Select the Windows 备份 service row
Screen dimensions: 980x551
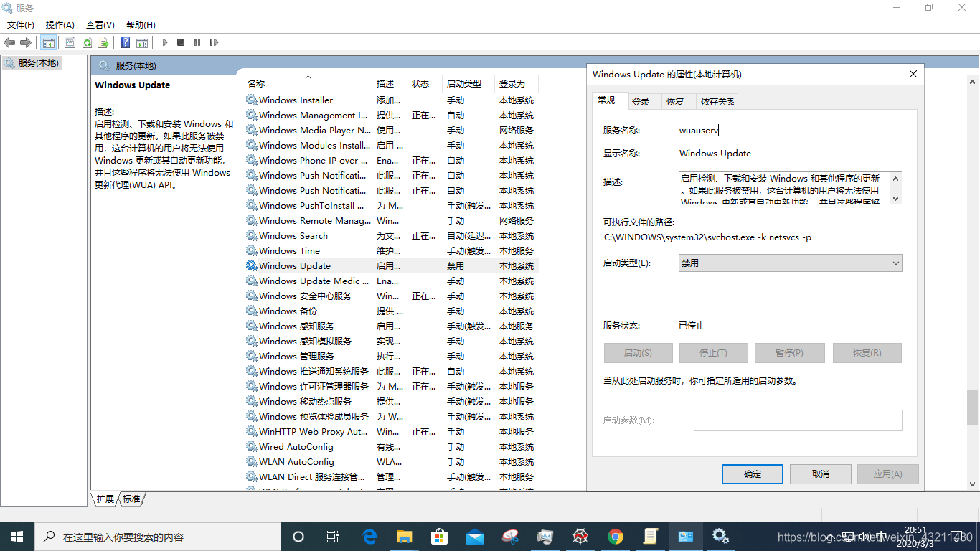pyautogui.click(x=391, y=311)
